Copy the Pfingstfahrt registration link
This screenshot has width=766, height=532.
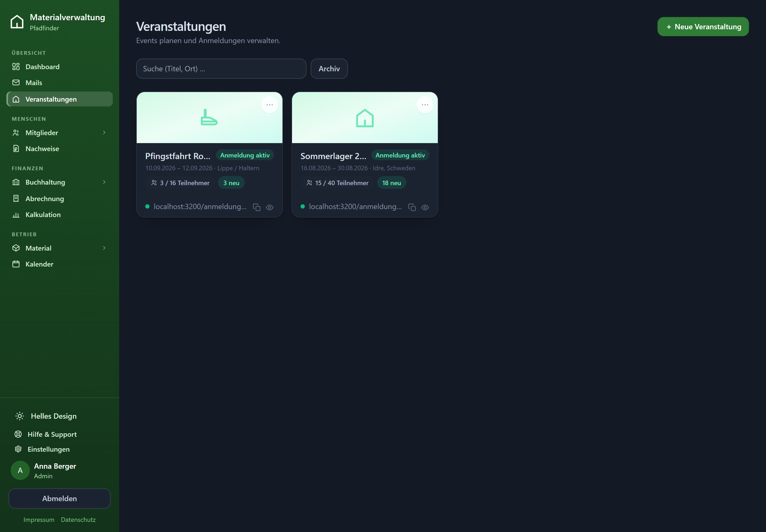coord(257,207)
